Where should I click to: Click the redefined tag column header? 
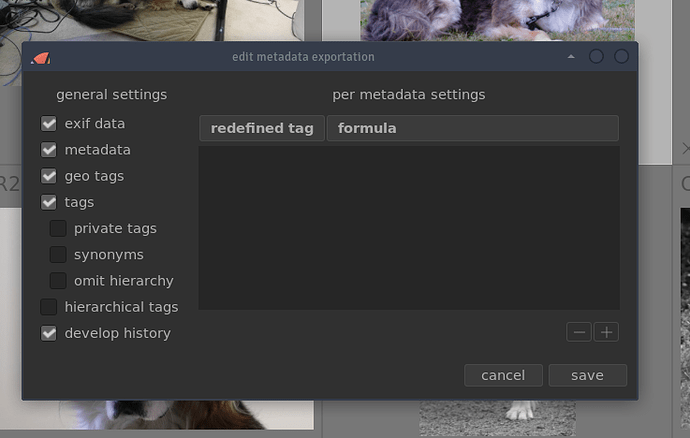tap(262, 128)
